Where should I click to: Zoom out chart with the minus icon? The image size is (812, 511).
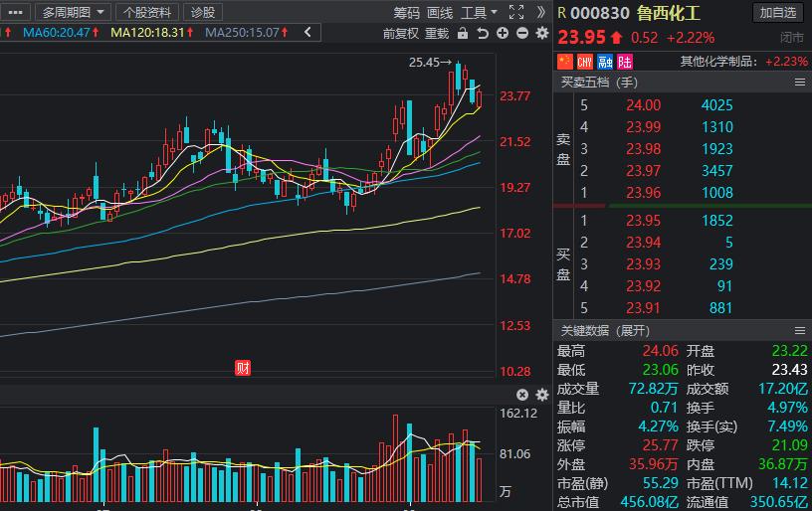[x=522, y=33]
